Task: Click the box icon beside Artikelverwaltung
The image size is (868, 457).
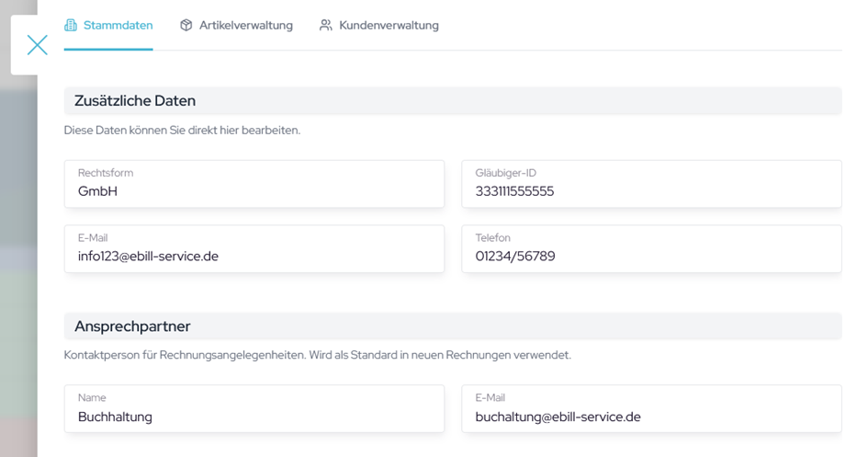Action: click(186, 26)
